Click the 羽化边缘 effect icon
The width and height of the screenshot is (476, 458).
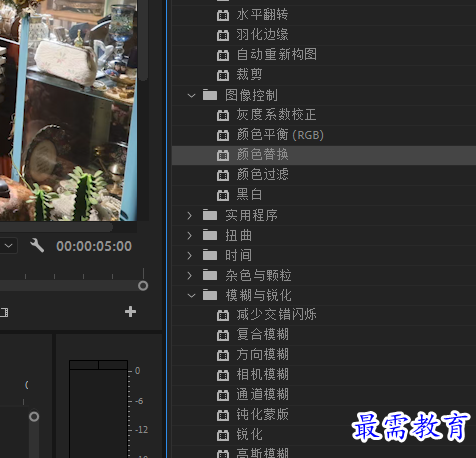223,35
